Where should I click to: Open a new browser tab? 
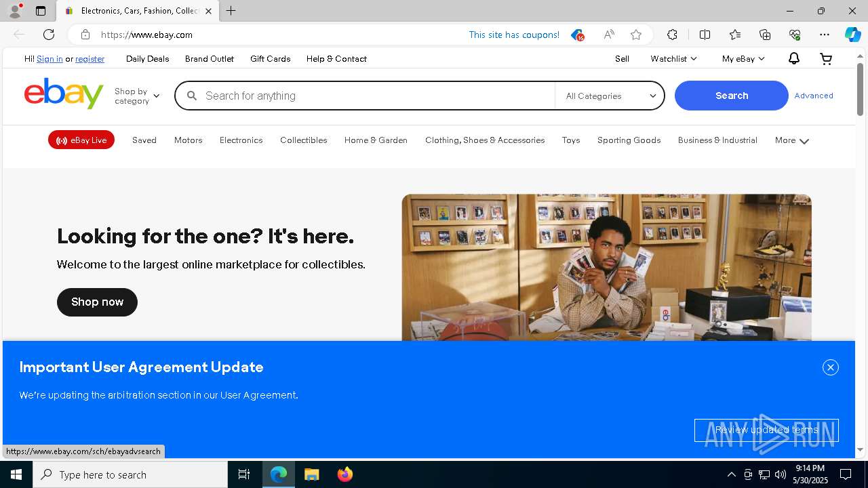(x=231, y=11)
